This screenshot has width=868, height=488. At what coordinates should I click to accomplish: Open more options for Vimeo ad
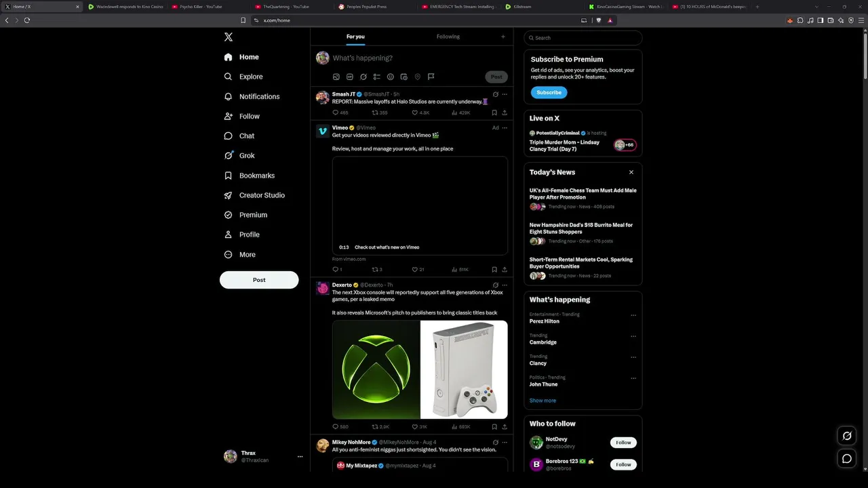pyautogui.click(x=505, y=127)
